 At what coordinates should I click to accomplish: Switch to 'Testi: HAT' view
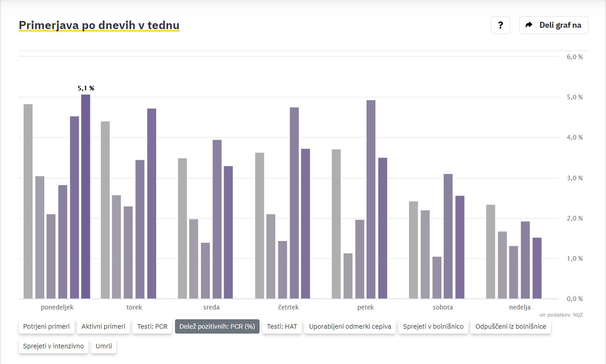[282, 326]
